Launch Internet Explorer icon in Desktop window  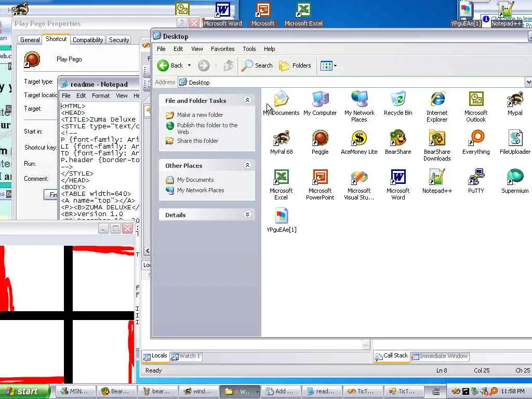[x=437, y=107]
